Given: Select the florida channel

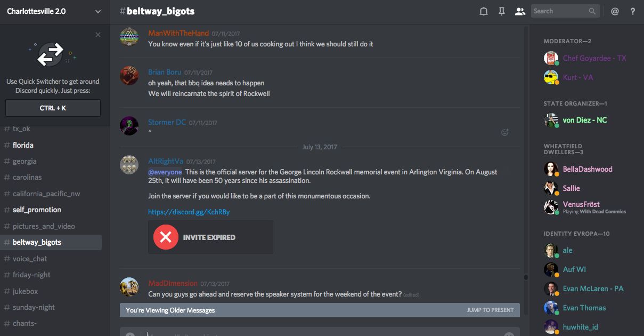Looking at the screenshot, I should click(x=23, y=145).
